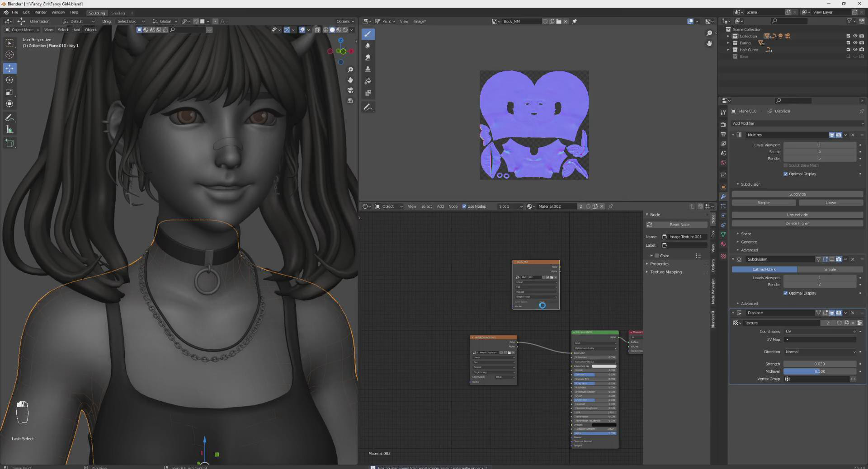Screen dimensions: 868x469
Task: Pin the Body_NM image in image editor
Action: point(575,21)
